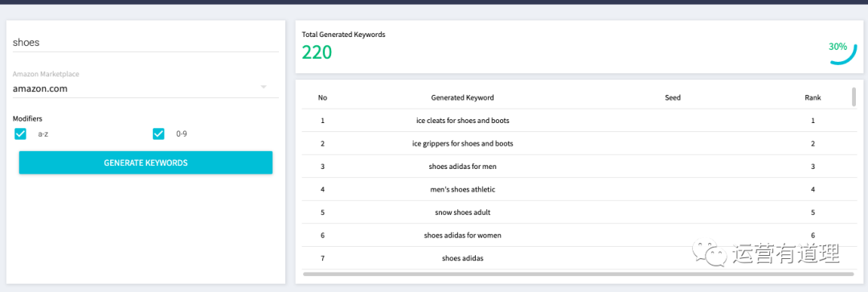Image resolution: width=868 pixels, height=292 pixels.
Task: Select the amazon.com marketplace value
Action: [40, 88]
